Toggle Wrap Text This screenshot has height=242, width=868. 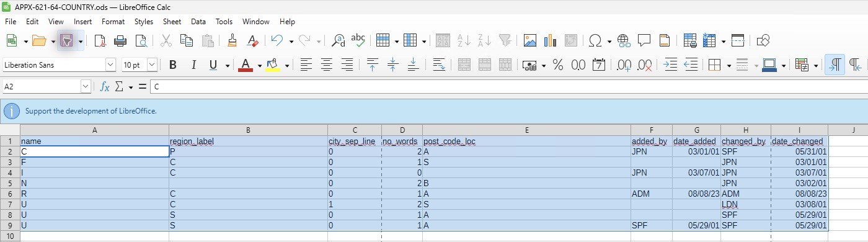439,65
